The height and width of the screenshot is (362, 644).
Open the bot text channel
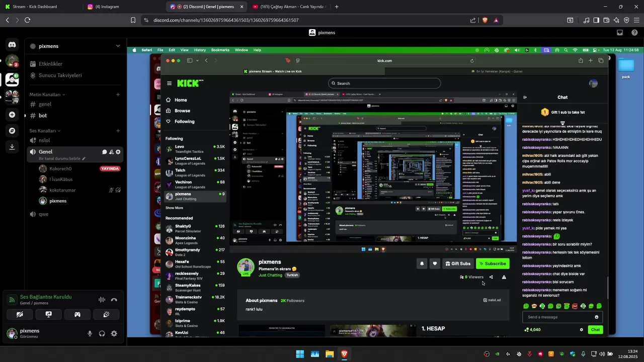tap(75, 115)
